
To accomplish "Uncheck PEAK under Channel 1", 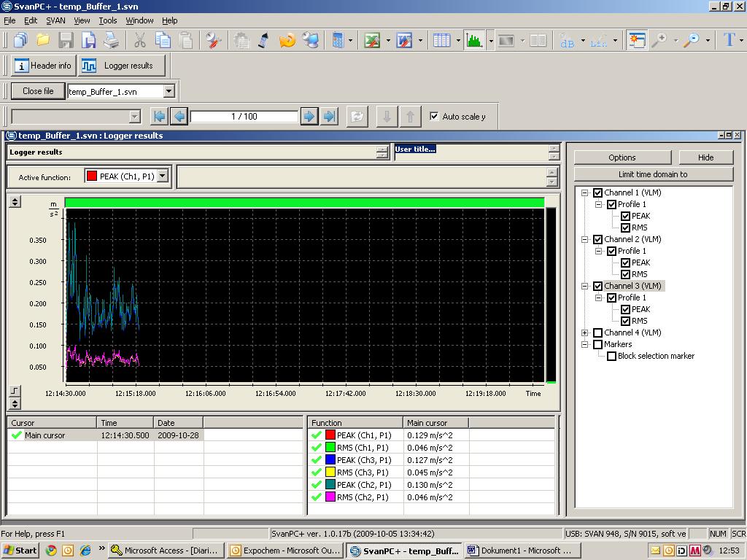I will 625,216.
